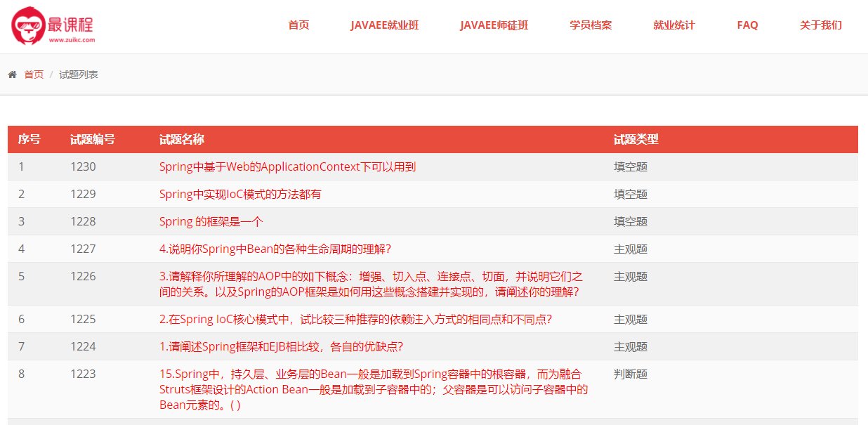Click the 序号 column header
The width and height of the screenshot is (868, 425).
[29, 139]
